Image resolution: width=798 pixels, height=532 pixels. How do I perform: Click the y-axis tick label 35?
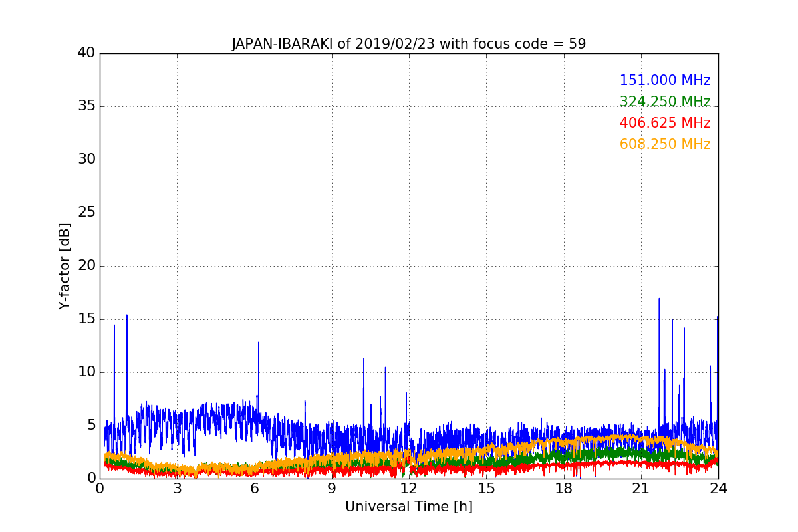(x=86, y=106)
